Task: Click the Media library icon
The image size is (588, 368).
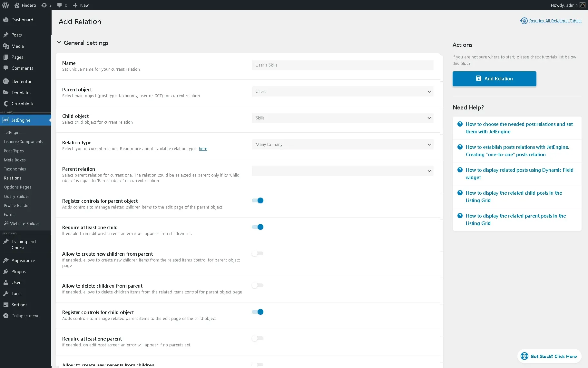Action: pyautogui.click(x=6, y=46)
